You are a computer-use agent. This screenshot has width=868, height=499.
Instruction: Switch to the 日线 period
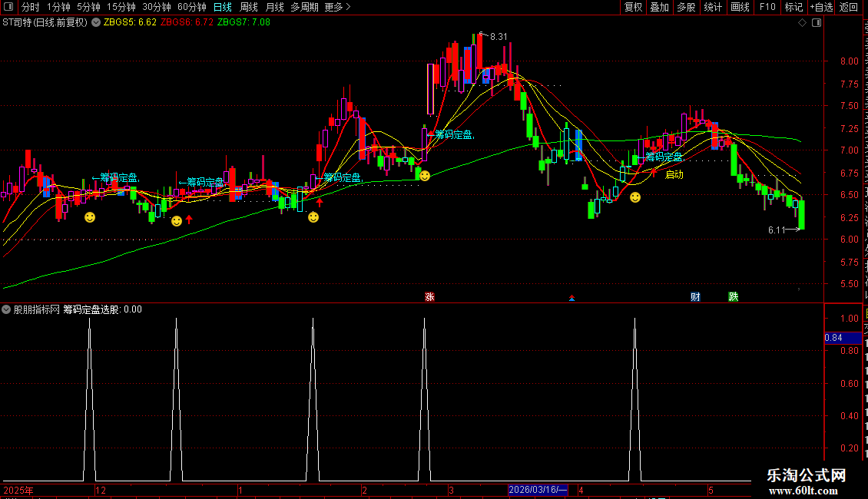click(223, 7)
